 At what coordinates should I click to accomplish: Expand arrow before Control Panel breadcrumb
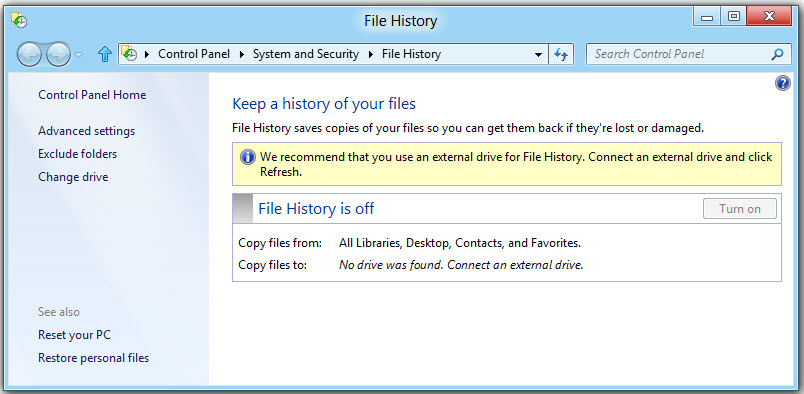pyautogui.click(x=147, y=54)
